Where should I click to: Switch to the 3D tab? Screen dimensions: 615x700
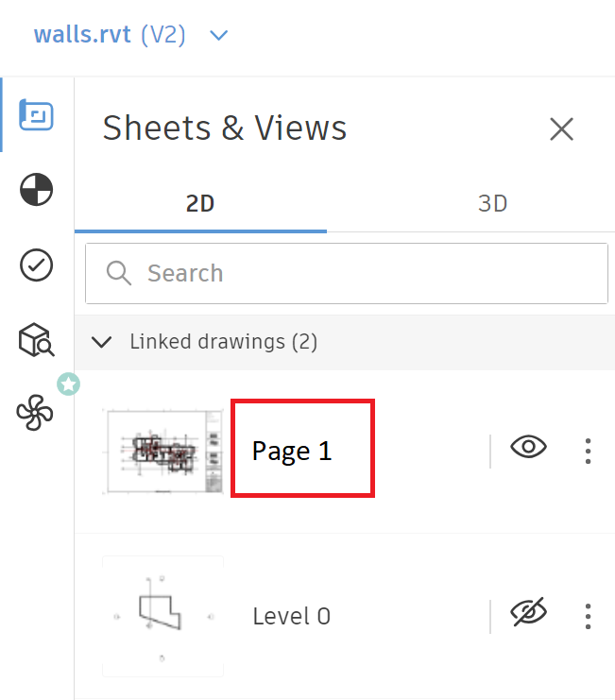pyautogui.click(x=492, y=203)
